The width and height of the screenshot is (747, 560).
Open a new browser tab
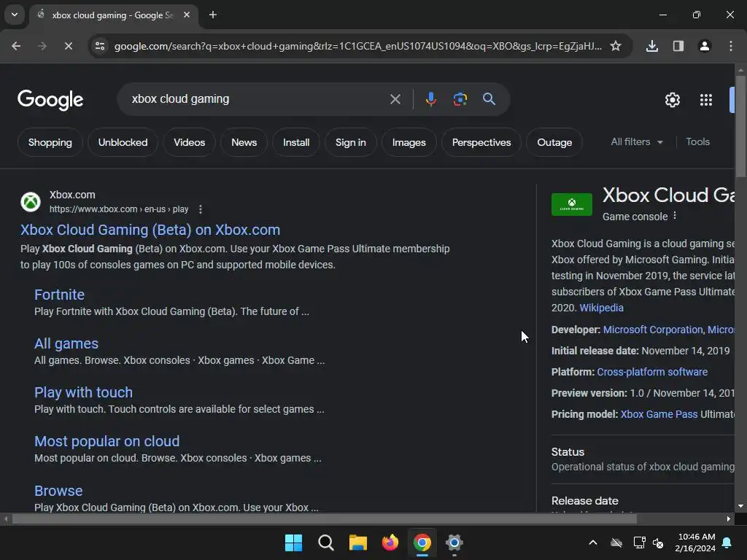(x=213, y=15)
